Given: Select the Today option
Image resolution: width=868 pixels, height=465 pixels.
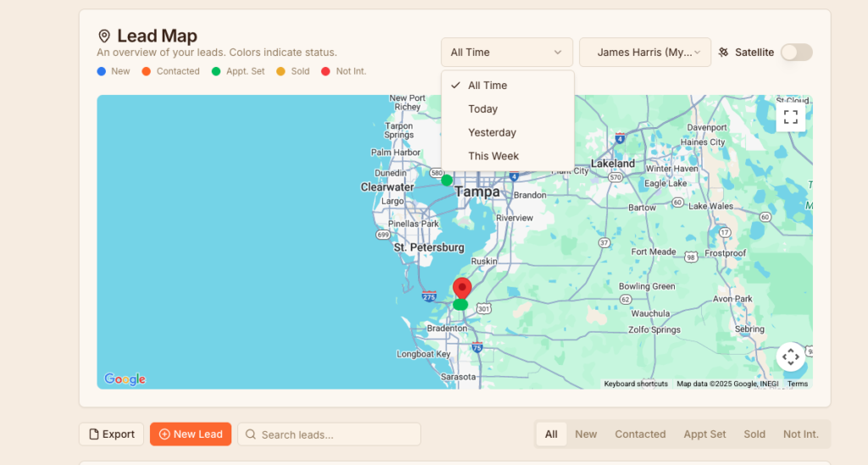Looking at the screenshot, I should [482, 109].
